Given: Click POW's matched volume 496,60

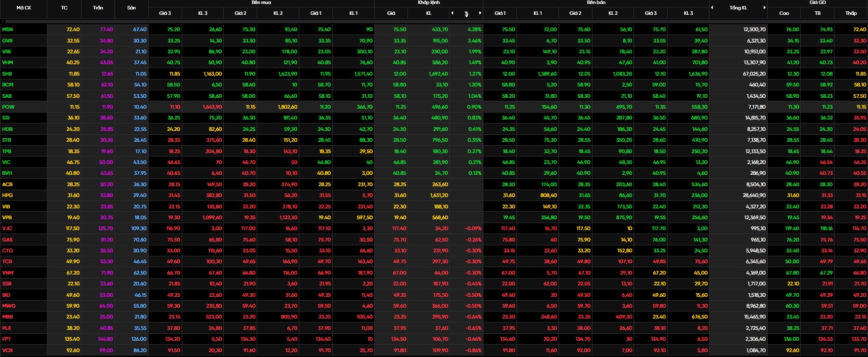Looking at the screenshot, I should (x=439, y=107).
